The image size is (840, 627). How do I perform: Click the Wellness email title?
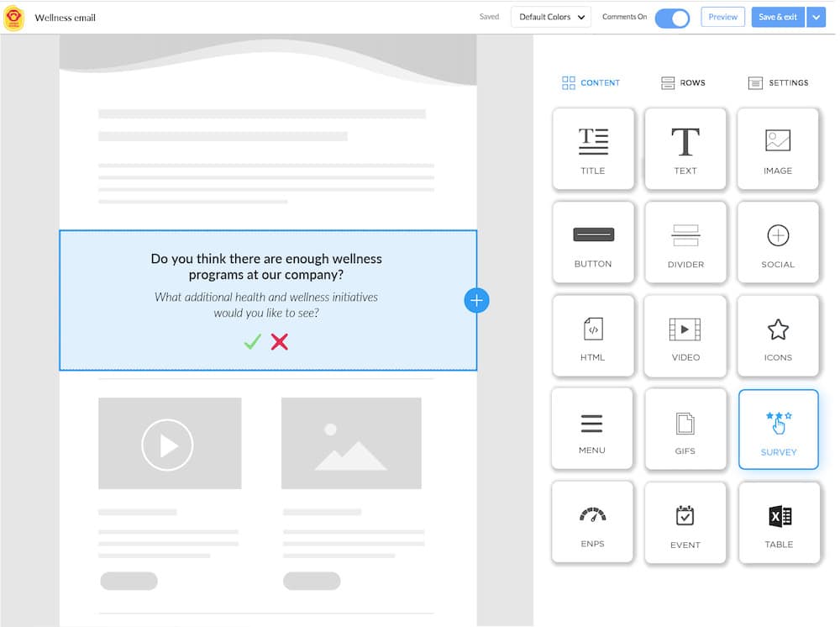pos(66,18)
